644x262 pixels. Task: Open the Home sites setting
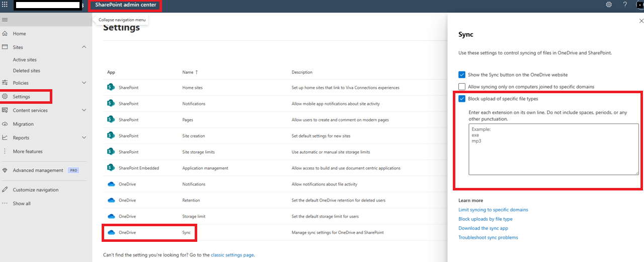click(x=192, y=88)
